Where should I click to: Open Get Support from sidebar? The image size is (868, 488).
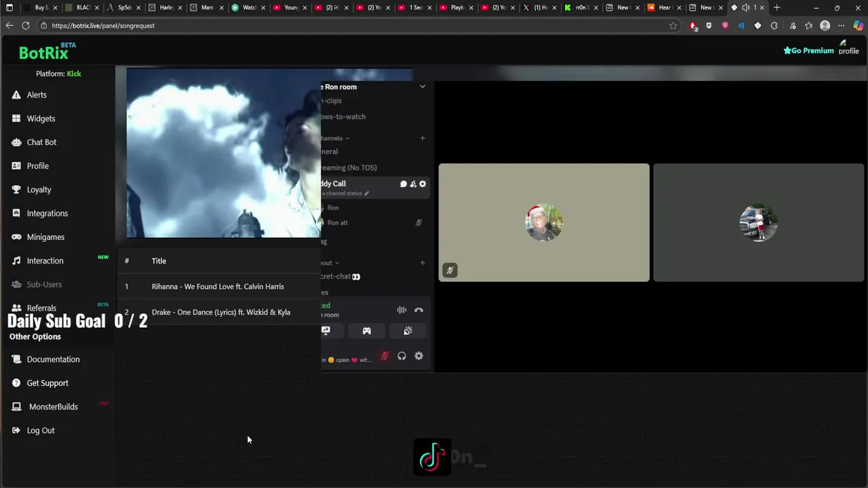pos(47,383)
